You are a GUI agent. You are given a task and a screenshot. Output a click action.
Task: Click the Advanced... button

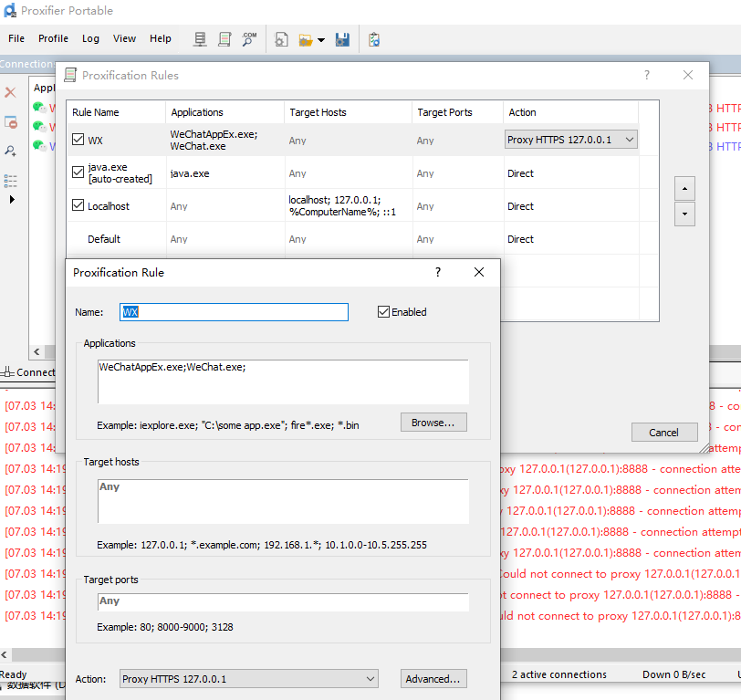coord(433,679)
